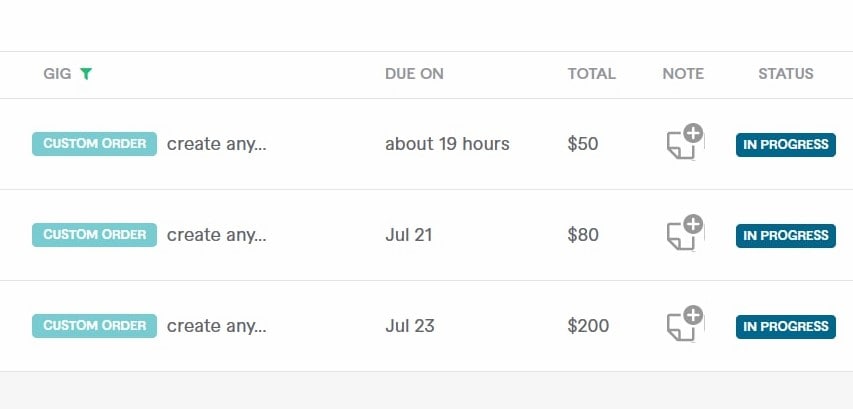The height and width of the screenshot is (409, 853).
Task: Open the 'create any...' gig for $50
Action: (x=217, y=144)
